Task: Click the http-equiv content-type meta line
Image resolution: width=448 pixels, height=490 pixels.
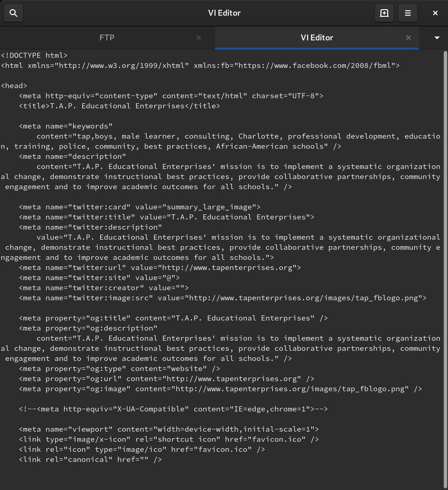Action: pos(171,96)
